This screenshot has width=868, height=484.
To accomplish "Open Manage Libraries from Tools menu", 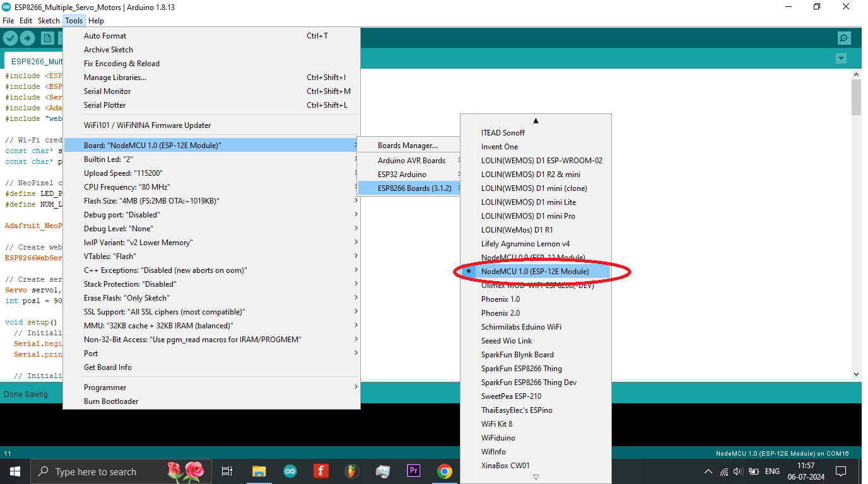I will [211, 78].
